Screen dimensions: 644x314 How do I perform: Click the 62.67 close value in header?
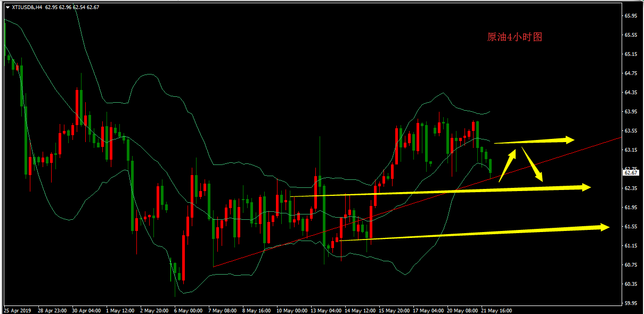point(93,7)
